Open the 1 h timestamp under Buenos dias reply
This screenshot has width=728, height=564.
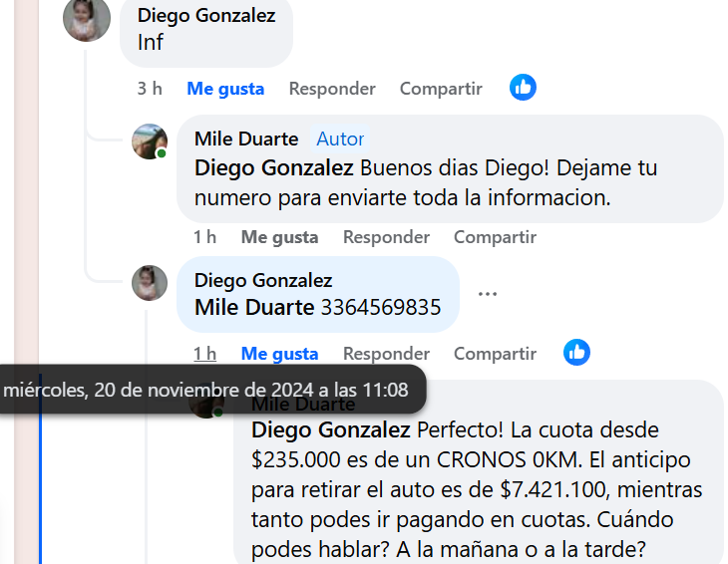(204, 237)
